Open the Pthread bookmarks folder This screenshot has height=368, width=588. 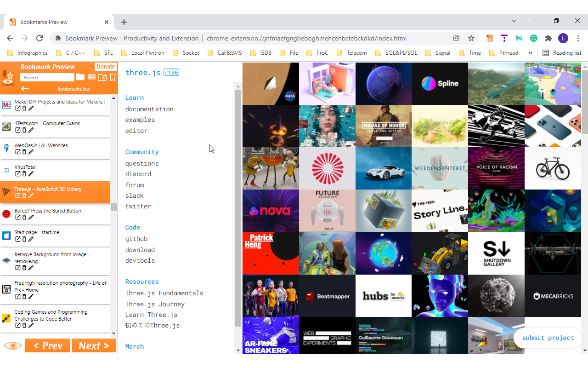[x=504, y=53]
